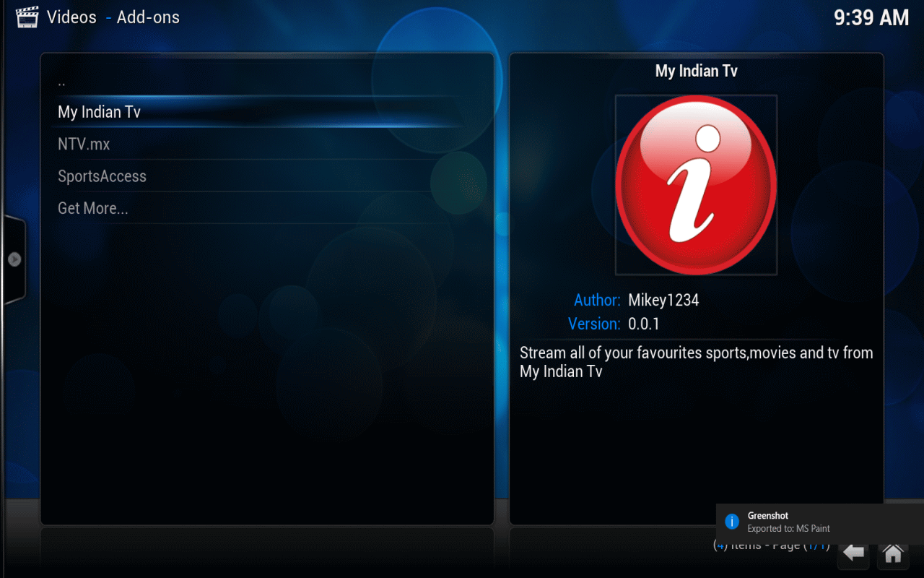The image size is (924, 578).
Task: Launch the SportsAccess add-on
Action: point(102,176)
